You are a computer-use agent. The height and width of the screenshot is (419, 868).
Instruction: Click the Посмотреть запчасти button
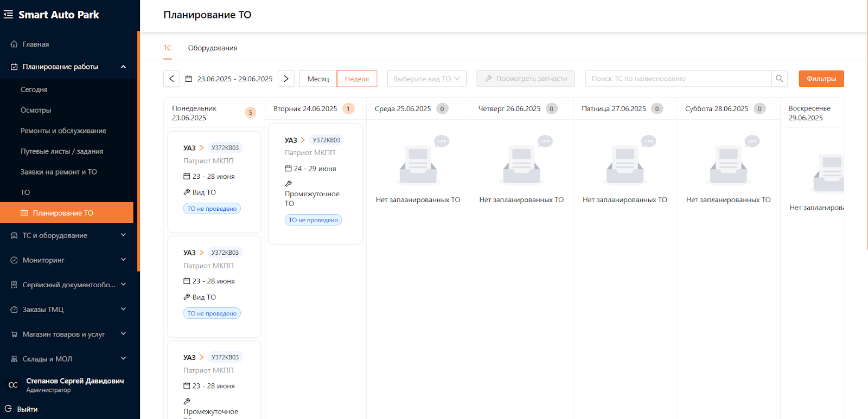coord(525,79)
